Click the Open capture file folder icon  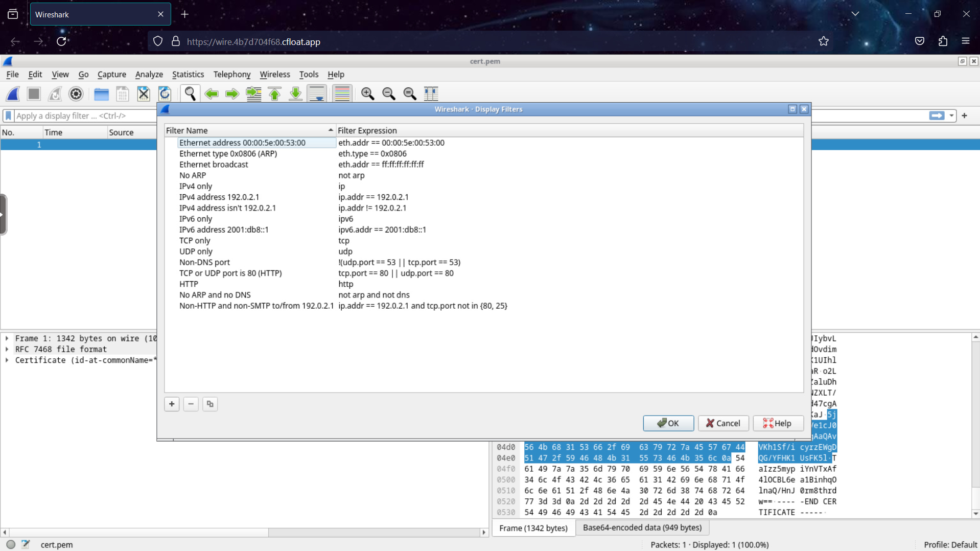coord(101,94)
